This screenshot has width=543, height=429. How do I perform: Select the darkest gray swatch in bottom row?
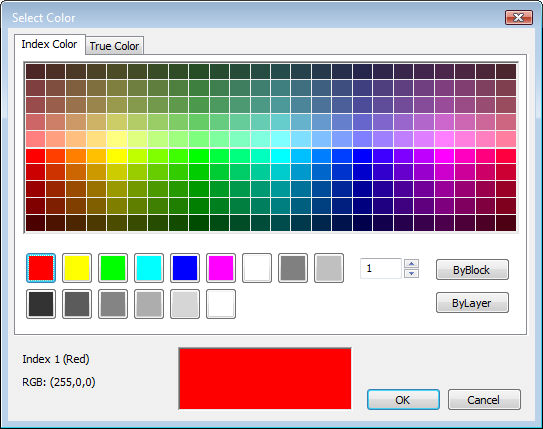pyautogui.click(x=41, y=304)
